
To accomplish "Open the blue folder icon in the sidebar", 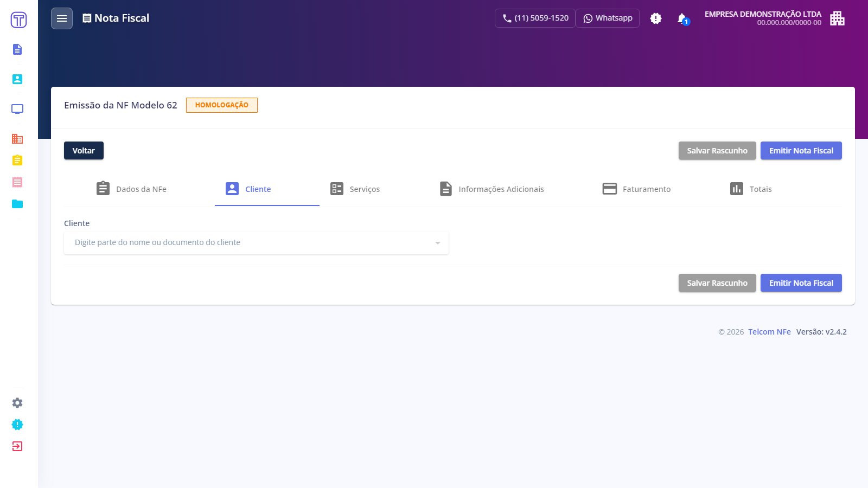I will [x=17, y=204].
